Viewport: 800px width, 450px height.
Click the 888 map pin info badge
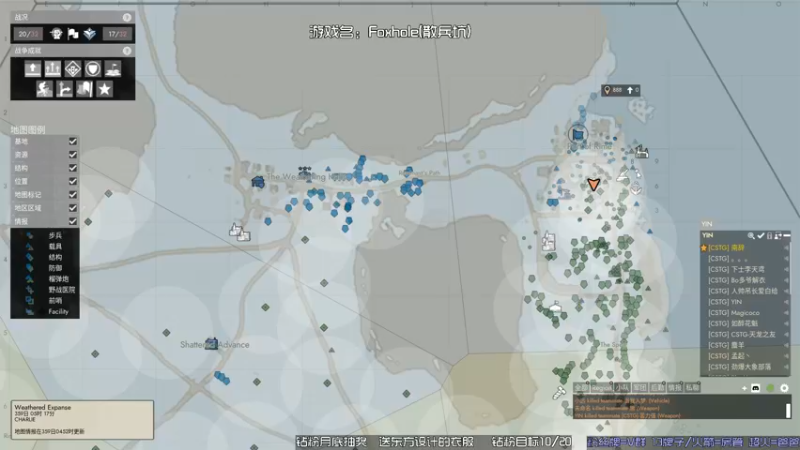(620, 90)
